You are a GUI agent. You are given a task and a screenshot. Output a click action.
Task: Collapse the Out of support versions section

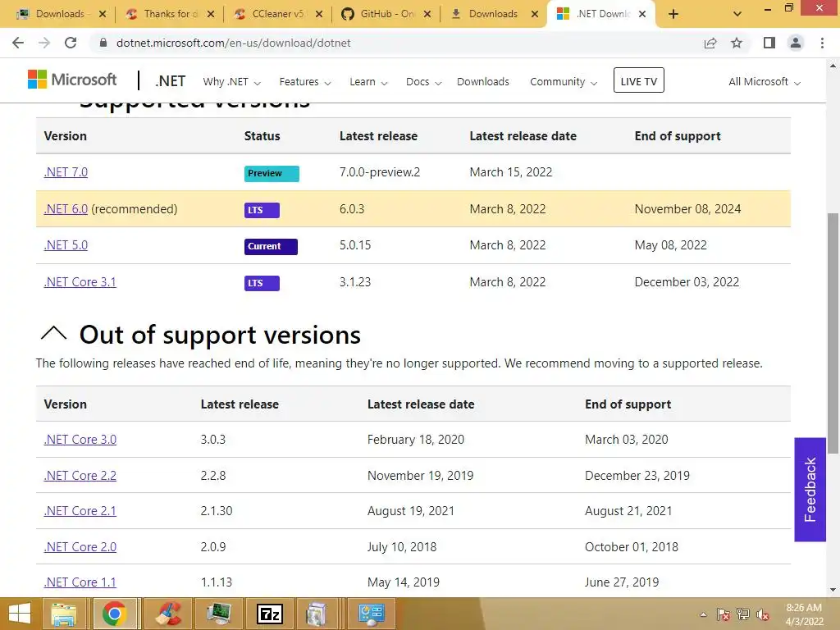coord(53,334)
